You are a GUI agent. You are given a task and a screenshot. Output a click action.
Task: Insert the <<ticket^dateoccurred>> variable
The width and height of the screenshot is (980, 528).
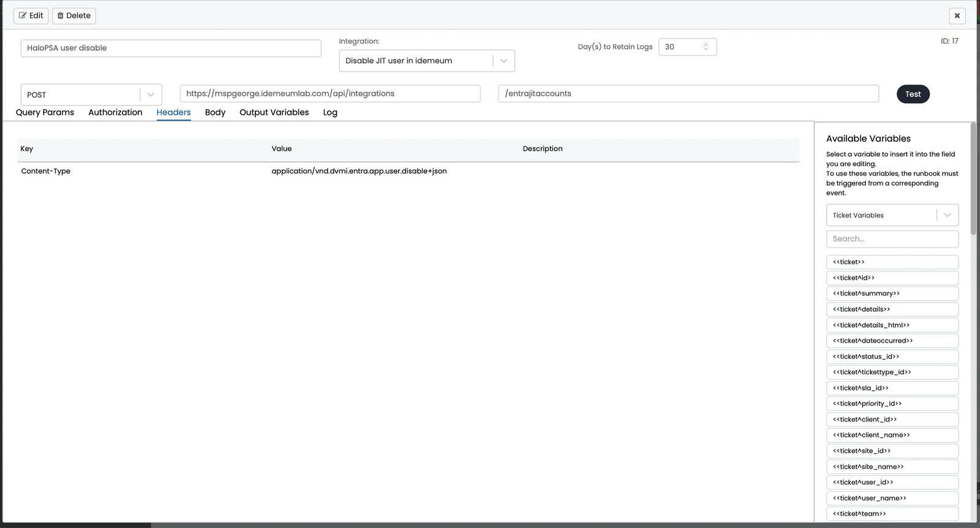(x=892, y=341)
